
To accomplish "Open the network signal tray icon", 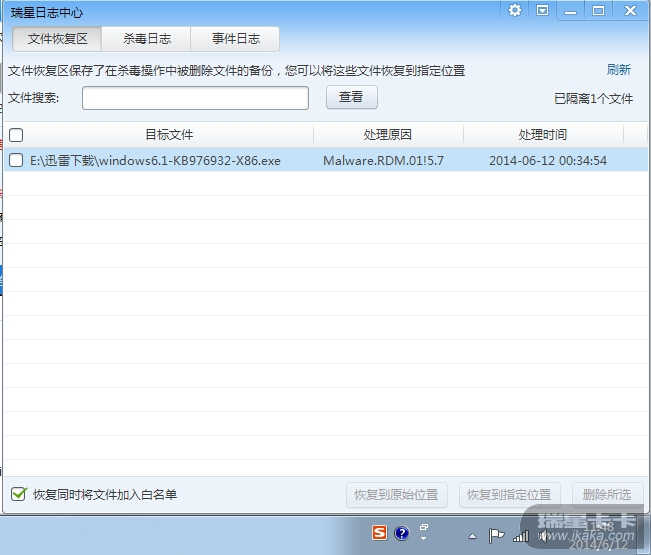I will [521, 536].
